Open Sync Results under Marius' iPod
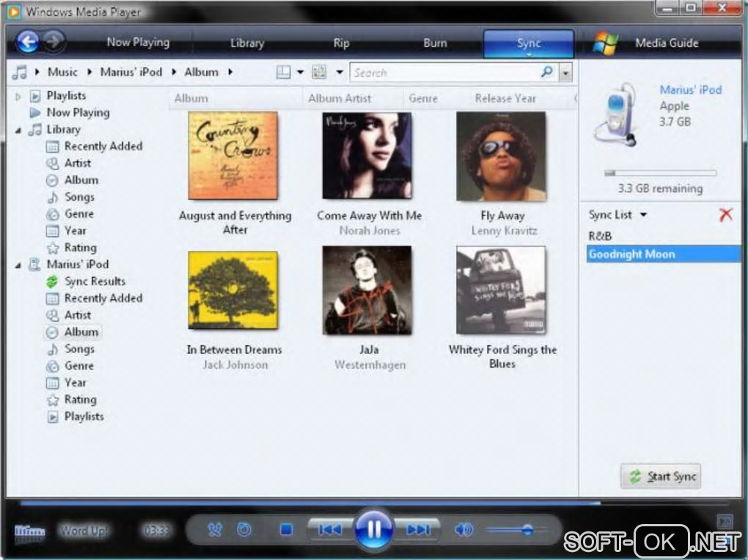The height and width of the screenshot is (560, 748). [95, 281]
